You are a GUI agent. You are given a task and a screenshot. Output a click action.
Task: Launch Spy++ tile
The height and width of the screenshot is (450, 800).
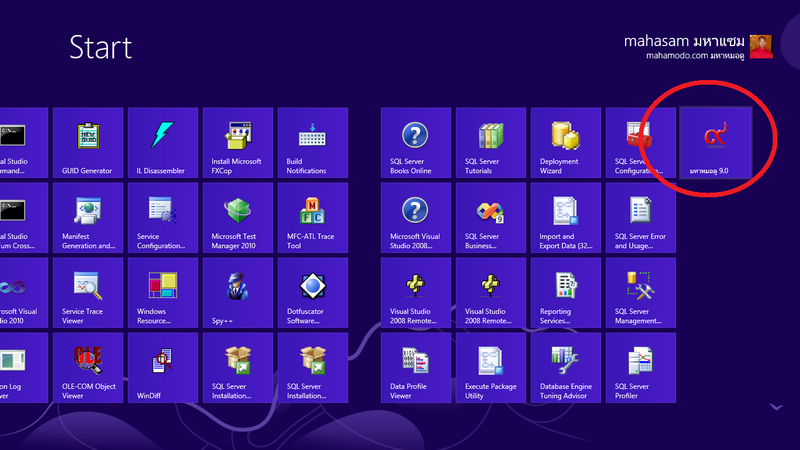coord(238,293)
